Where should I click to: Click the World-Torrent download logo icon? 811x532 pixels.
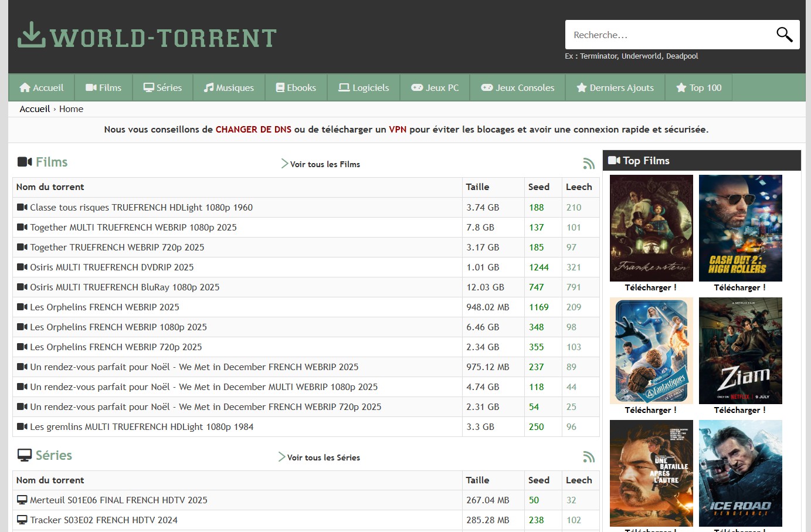pyautogui.click(x=31, y=35)
